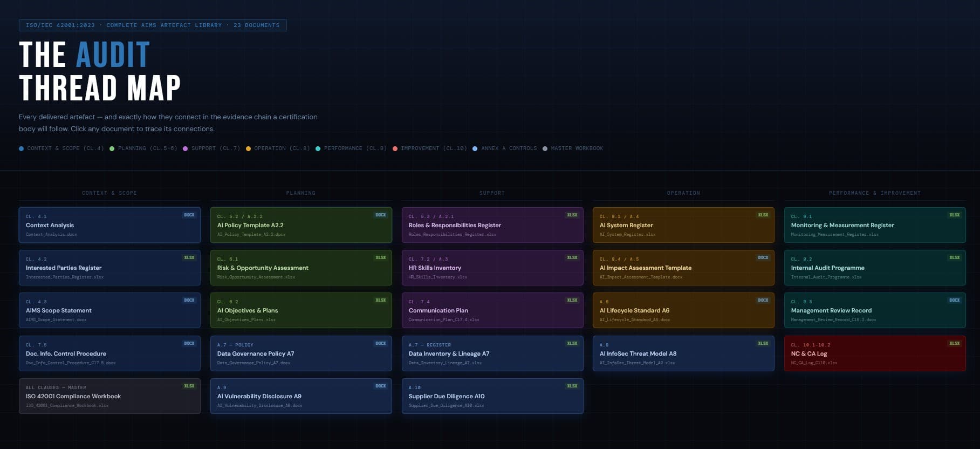Click the AI System Register card
Viewport: 980px width, 449px height.
click(x=683, y=225)
